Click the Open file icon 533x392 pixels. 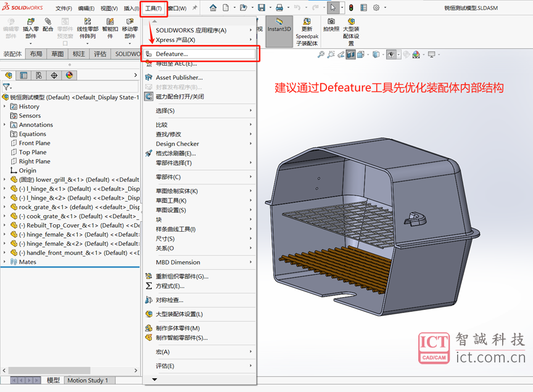point(244,7)
